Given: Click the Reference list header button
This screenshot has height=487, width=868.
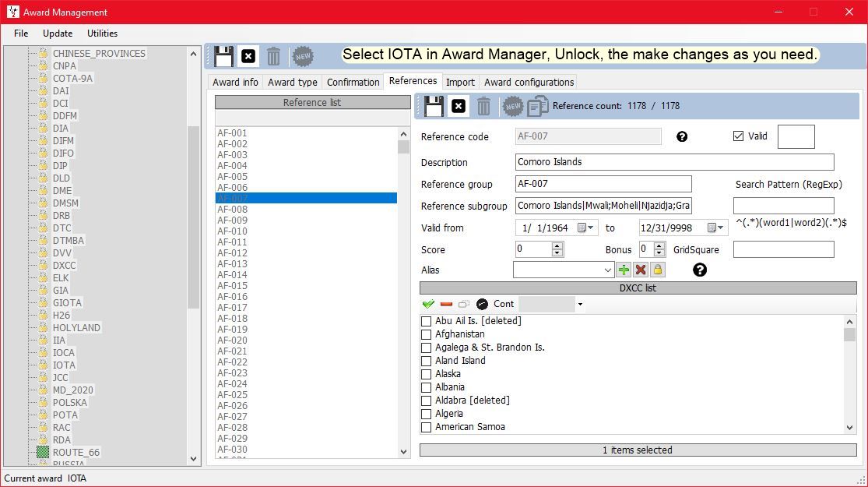Looking at the screenshot, I should pos(312,103).
